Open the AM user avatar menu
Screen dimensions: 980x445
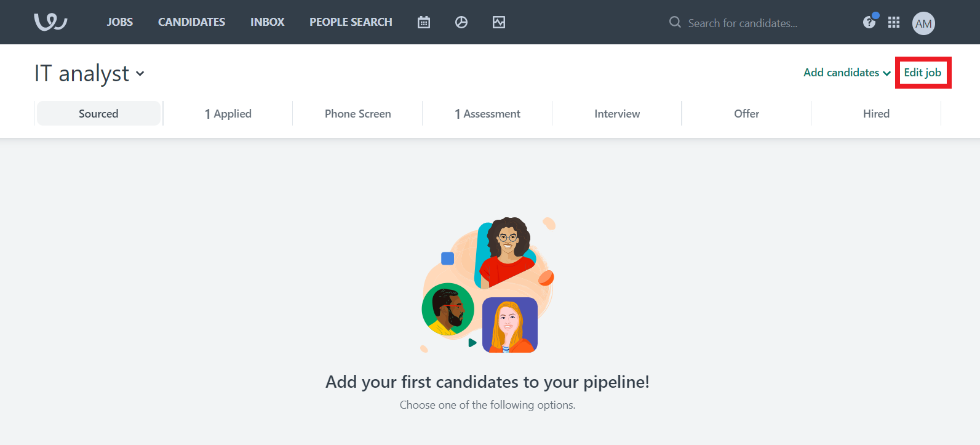923,23
